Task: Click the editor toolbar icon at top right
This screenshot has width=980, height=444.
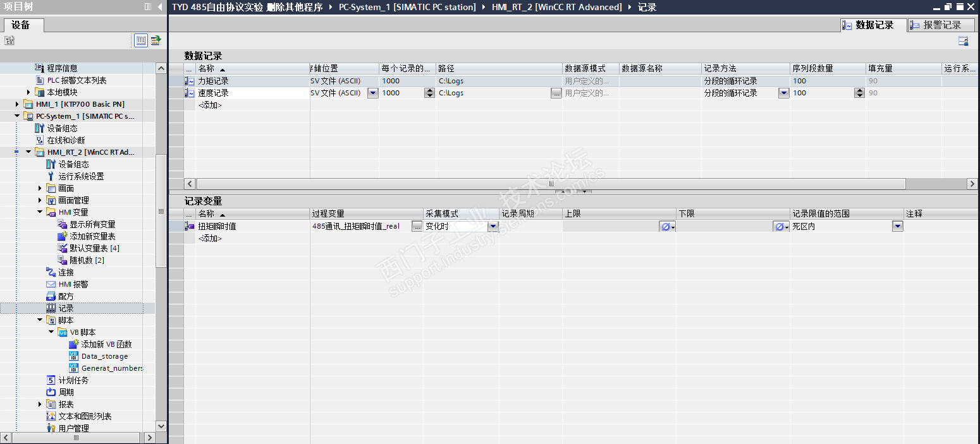Action: coord(964,41)
